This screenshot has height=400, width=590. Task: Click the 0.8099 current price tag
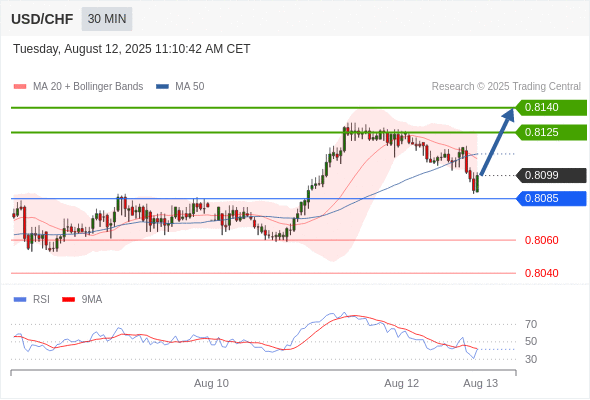click(551, 175)
